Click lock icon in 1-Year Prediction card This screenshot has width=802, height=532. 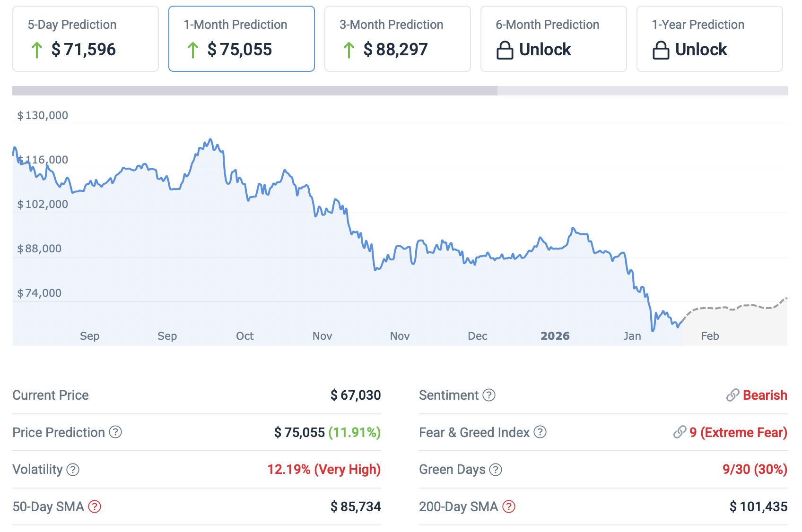661,50
